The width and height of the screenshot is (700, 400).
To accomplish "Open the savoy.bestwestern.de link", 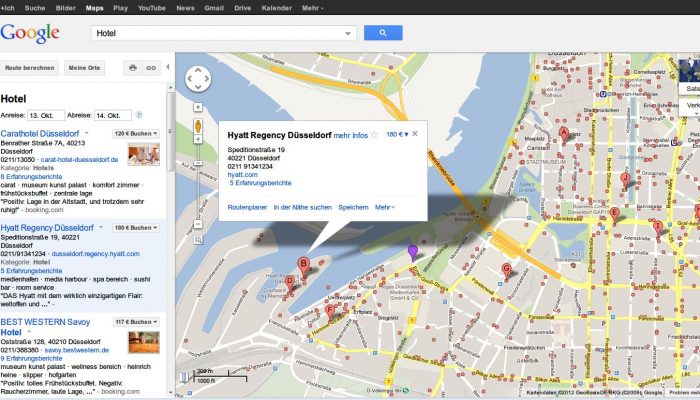I will click(x=77, y=350).
